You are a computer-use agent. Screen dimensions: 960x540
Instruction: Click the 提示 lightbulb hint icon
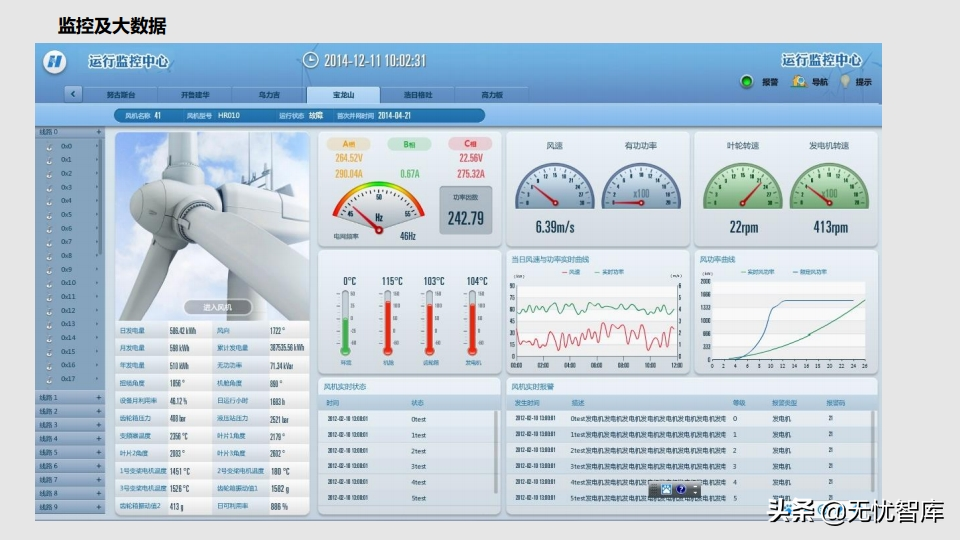[846, 81]
